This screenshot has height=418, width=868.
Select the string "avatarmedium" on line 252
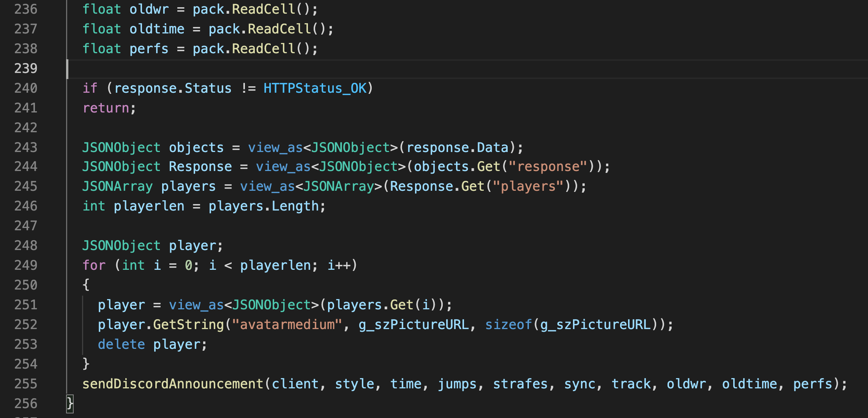coord(287,324)
